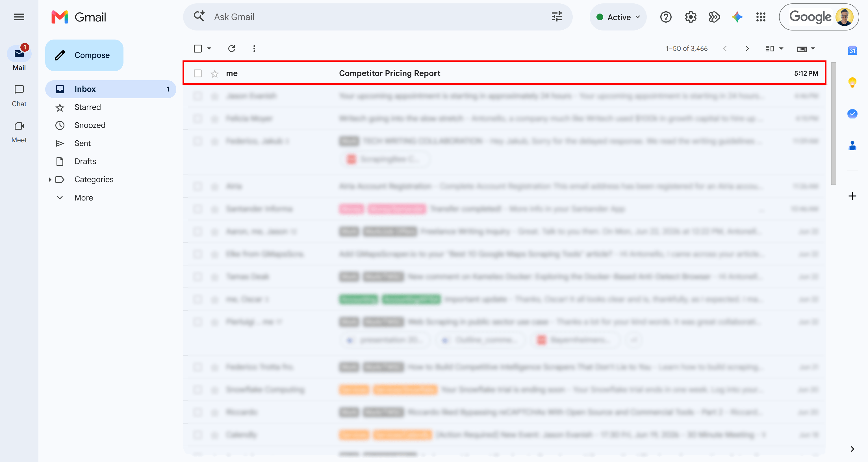
Task: Open Google Calendar in the side panel
Action: point(852,51)
